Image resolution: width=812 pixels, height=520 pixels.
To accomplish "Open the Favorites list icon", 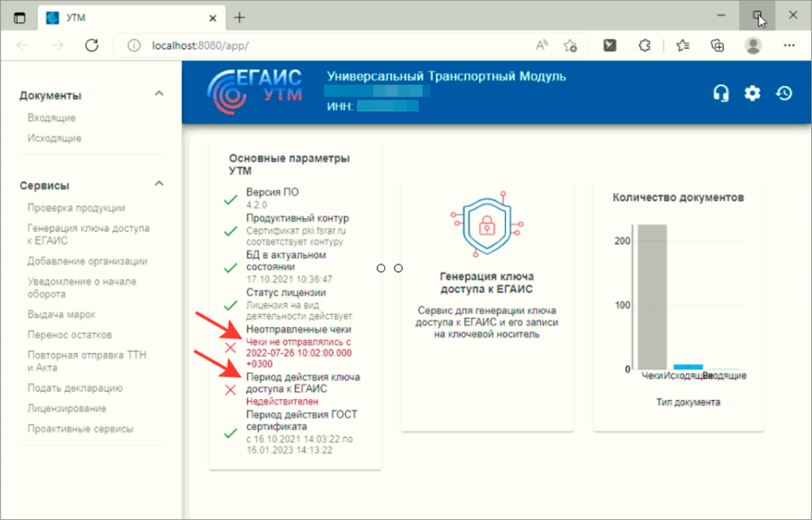I will click(683, 45).
